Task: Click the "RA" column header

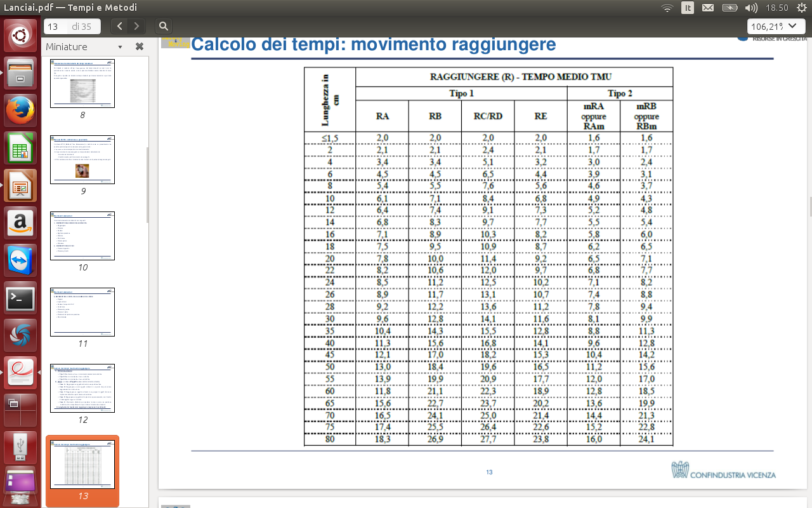Action: click(382, 116)
